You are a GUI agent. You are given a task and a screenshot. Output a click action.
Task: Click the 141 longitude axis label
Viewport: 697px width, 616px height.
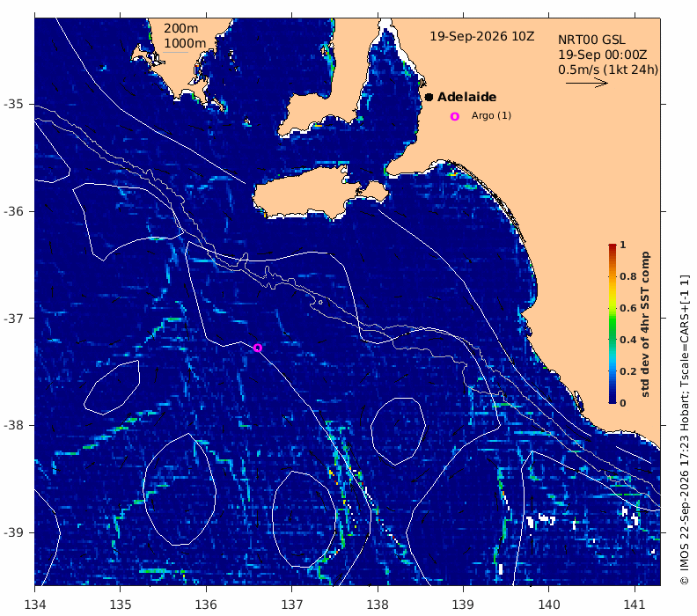pos(635,605)
